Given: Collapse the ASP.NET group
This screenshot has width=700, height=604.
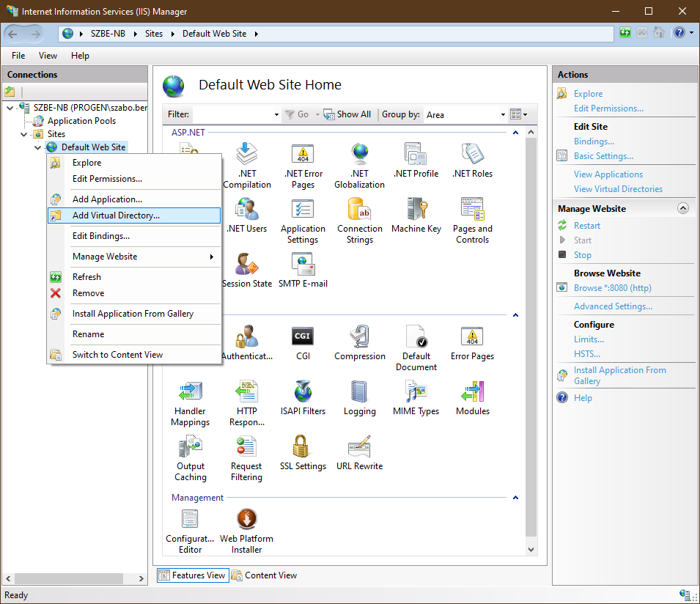Looking at the screenshot, I should click(x=515, y=133).
